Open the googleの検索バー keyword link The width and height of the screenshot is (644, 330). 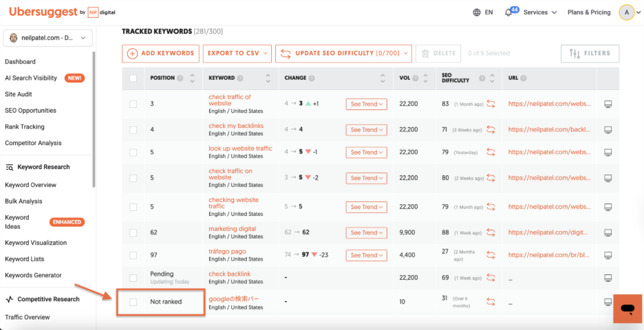(x=234, y=299)
